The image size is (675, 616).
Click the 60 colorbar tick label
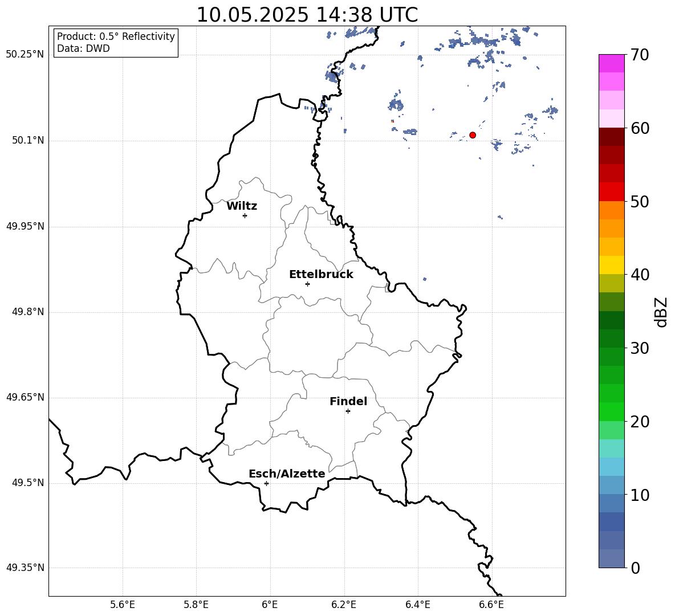coord(640,128)
